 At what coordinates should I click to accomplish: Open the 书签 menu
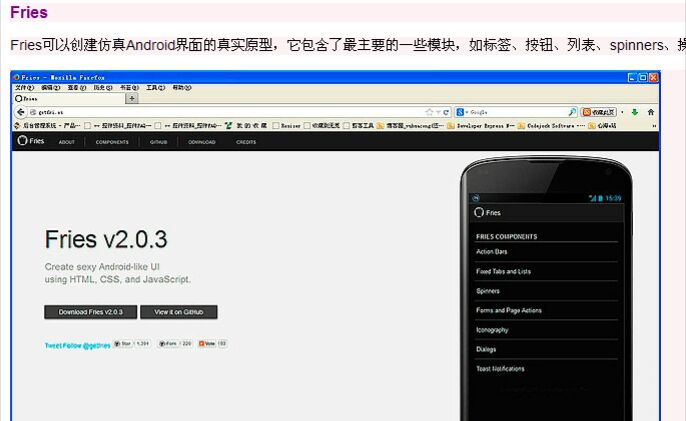pyautogui.click(x=130, y=88)
